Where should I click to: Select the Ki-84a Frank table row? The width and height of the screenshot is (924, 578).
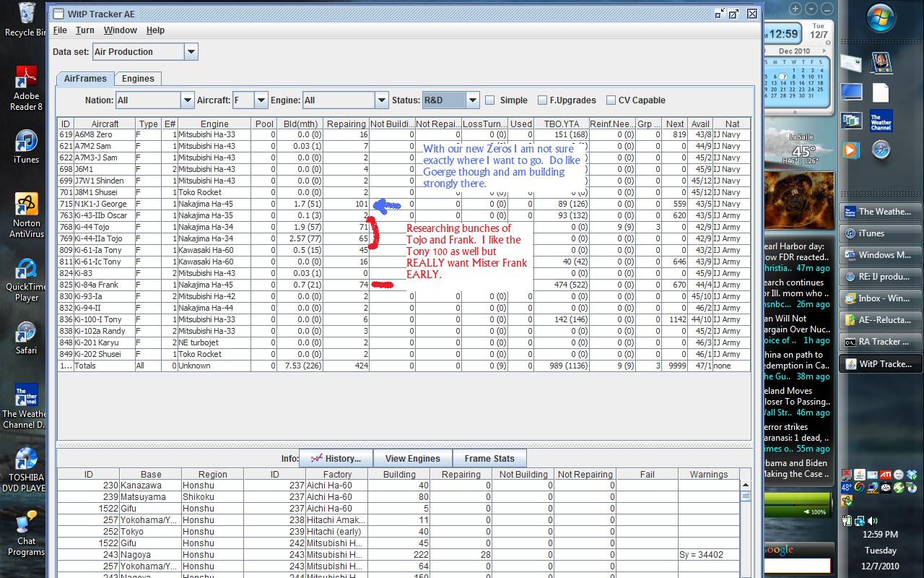(97, 285)
